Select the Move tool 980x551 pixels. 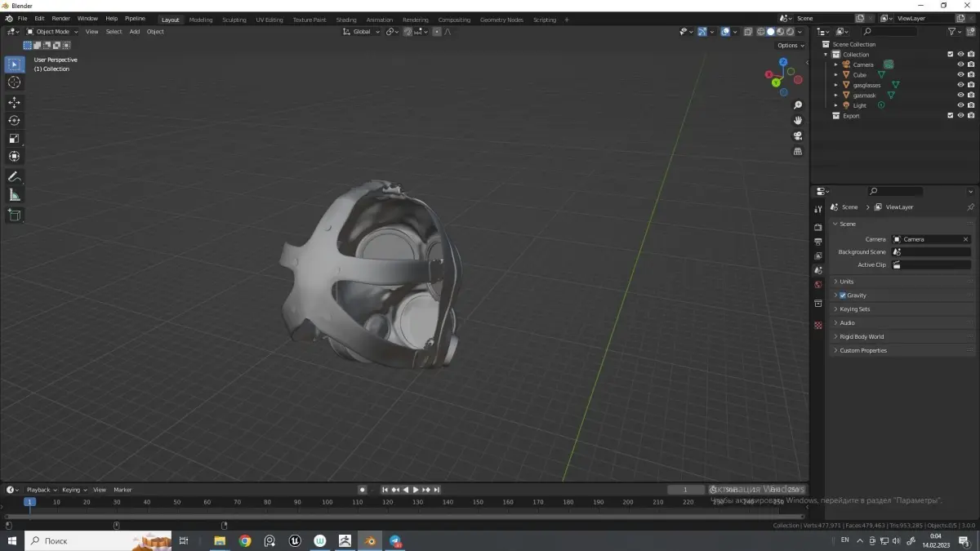14,102
